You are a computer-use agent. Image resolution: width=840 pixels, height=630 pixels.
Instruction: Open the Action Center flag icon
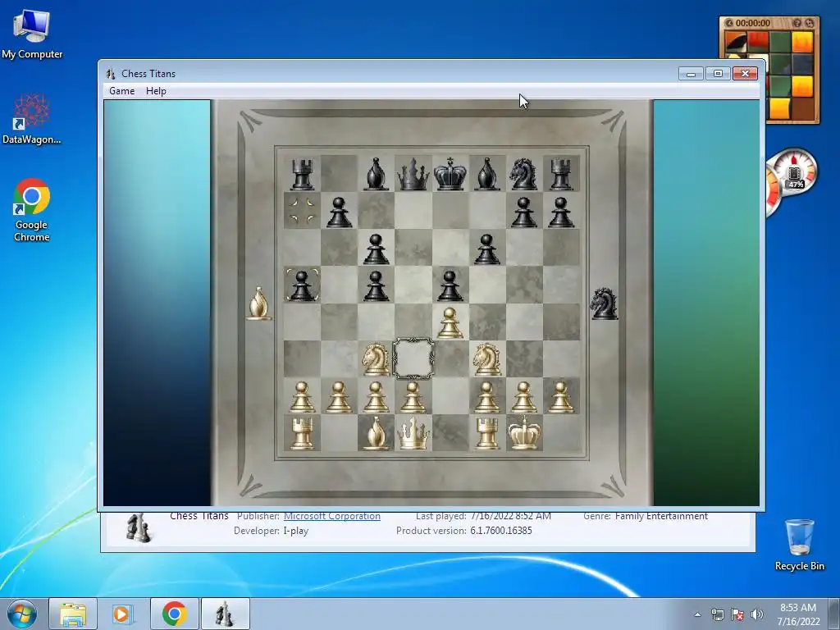point(737,614)
